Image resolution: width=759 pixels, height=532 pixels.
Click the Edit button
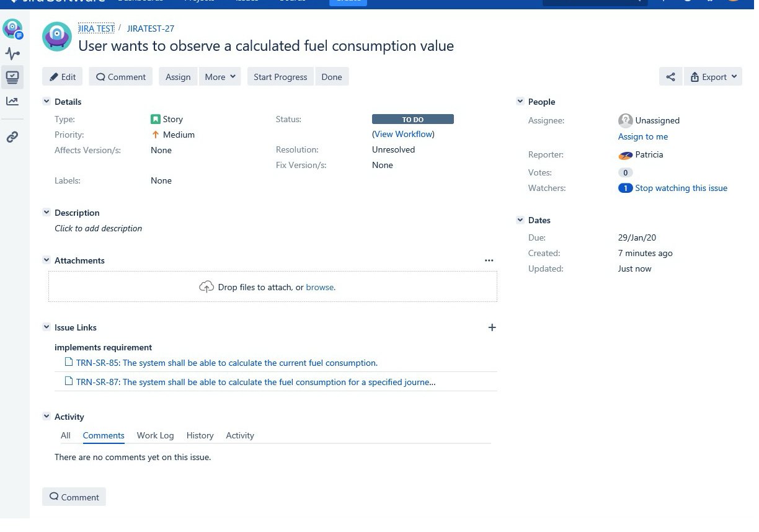(x=62, y=76)
